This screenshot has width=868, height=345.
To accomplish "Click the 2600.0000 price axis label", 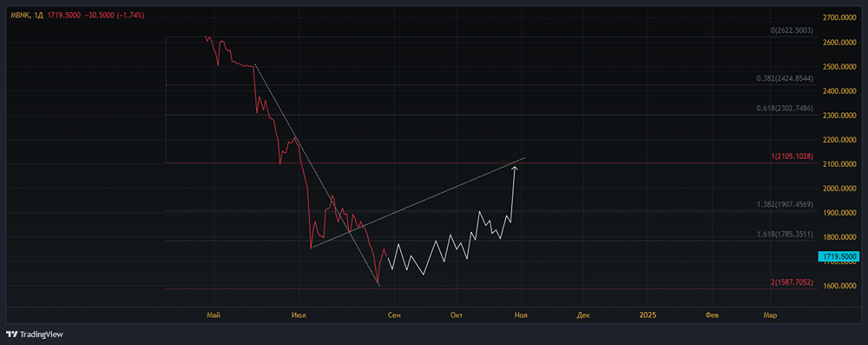I will coord(838,43).
